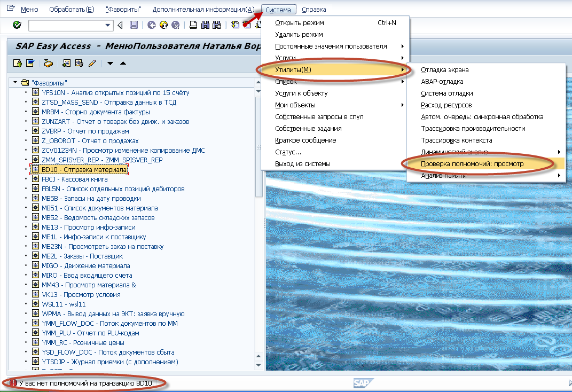Image resolution: width=572 pixels, height=392 pixels.
Task: Open the window control menu icon
Action: (11, 8)
